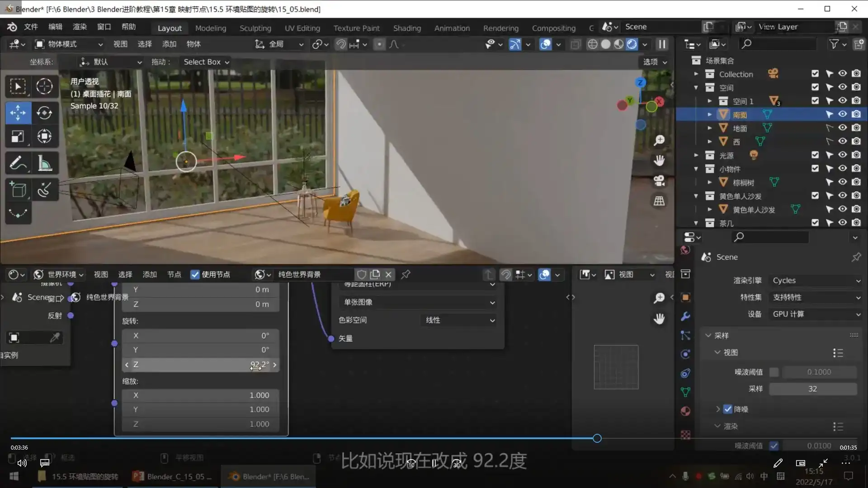Image resolution: width=868 pixels, height=488 pixels.
Task: Switch to the Shading workspace tab
Action: (406, 28)
